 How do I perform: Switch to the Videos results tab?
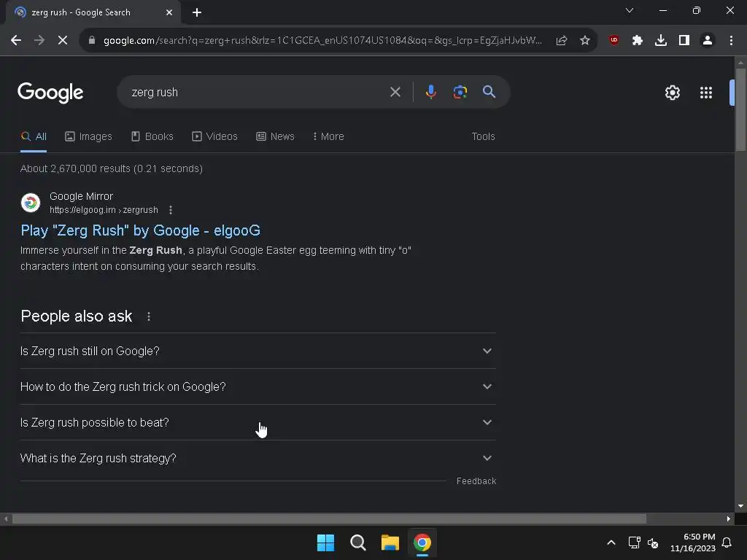pos(215,136)
